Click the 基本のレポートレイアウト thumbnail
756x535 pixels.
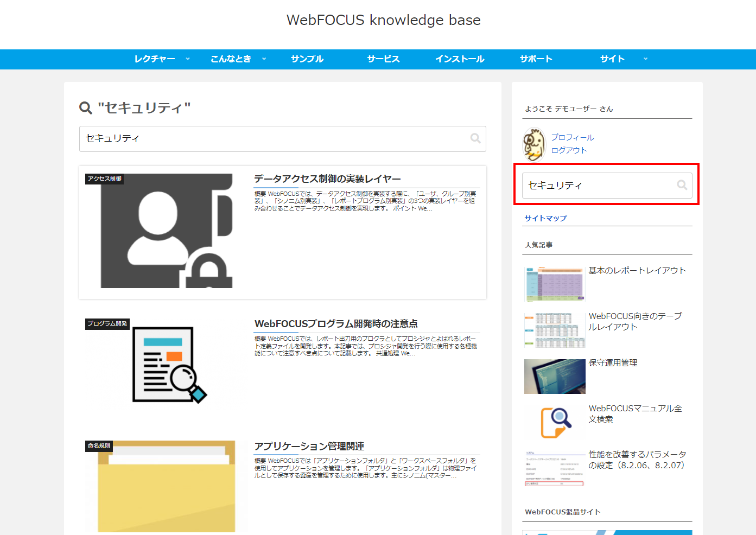(554, 284)
